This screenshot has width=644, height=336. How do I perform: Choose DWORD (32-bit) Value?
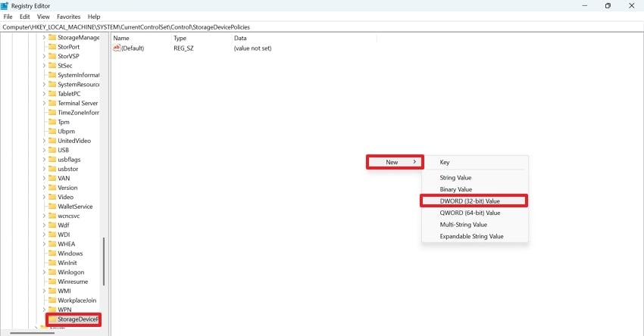474,201
